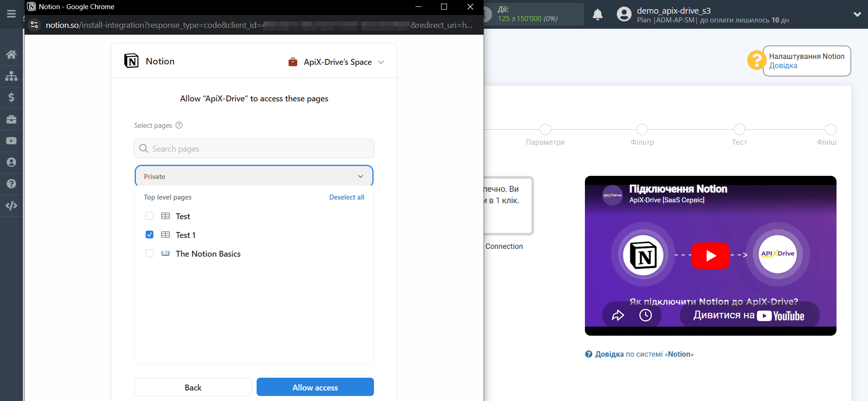Open user profile icon in sidebar
This screenshot has width=868, height=401.
11,162
